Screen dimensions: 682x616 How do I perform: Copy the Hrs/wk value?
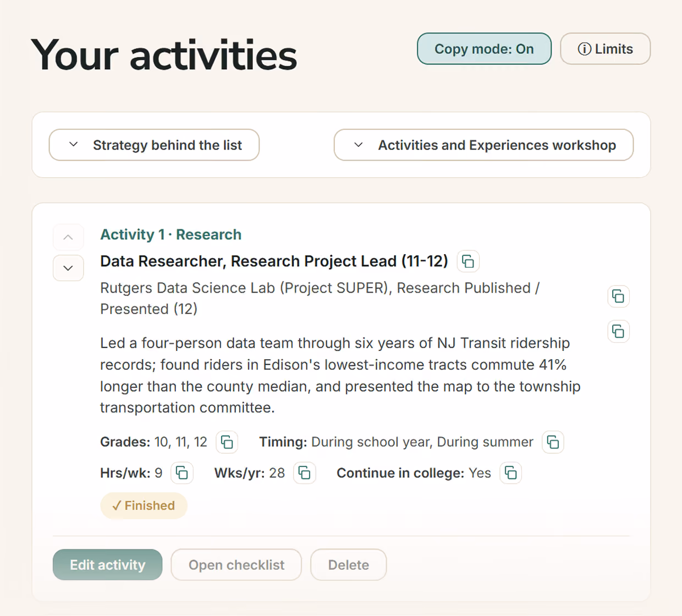(x=182, y=473)
